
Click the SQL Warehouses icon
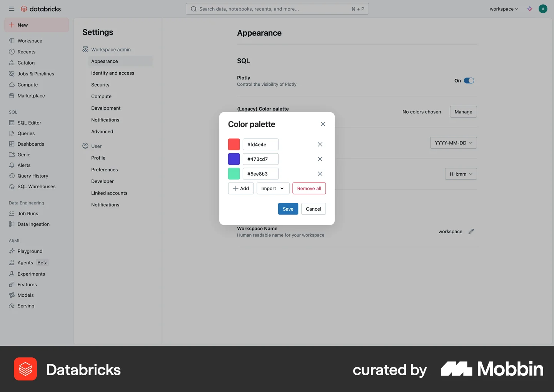click(12, 186)
